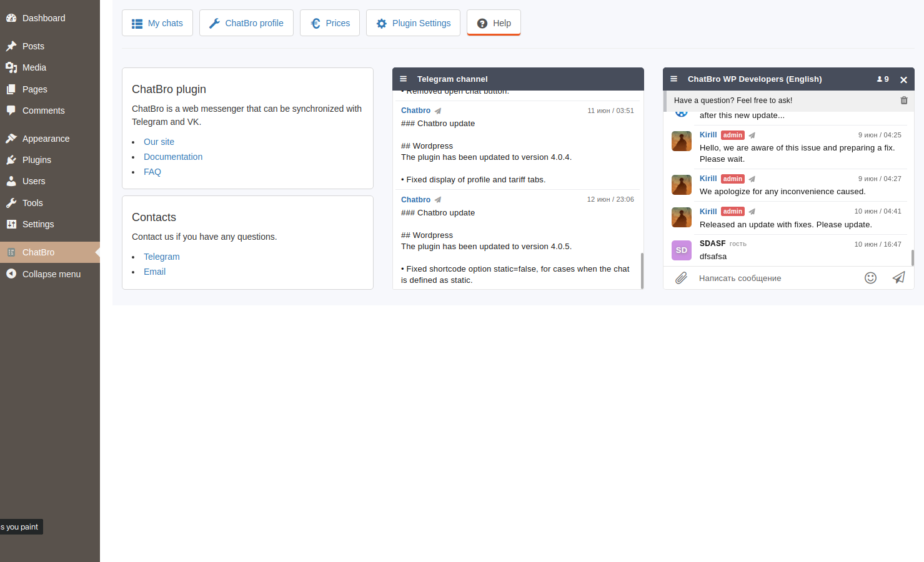924x562 pixels.
Task: Click Telegram icon beside Chatbro, 12 июн post
Action: click(x=438, y=200)
